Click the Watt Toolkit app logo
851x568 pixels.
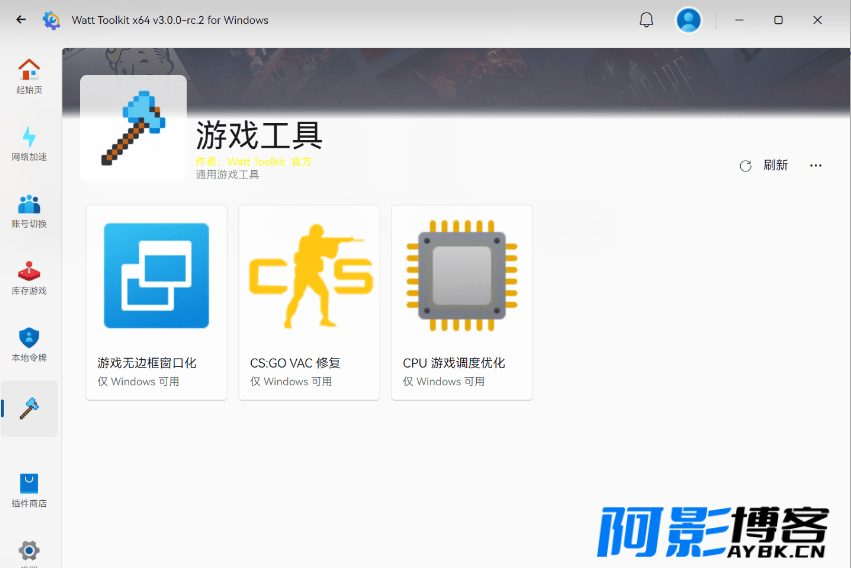click(x=52, y=20)
